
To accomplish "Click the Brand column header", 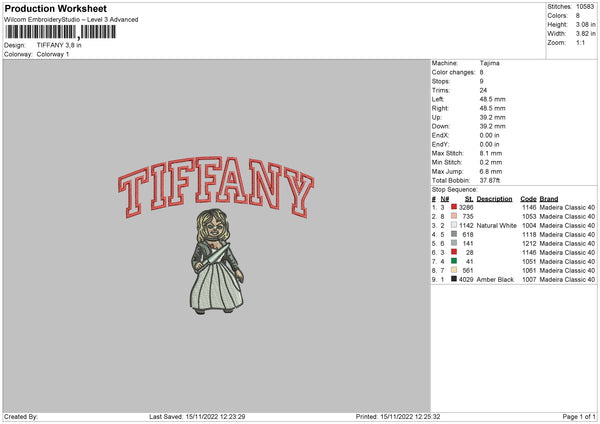I will click(x=551, y=198).
